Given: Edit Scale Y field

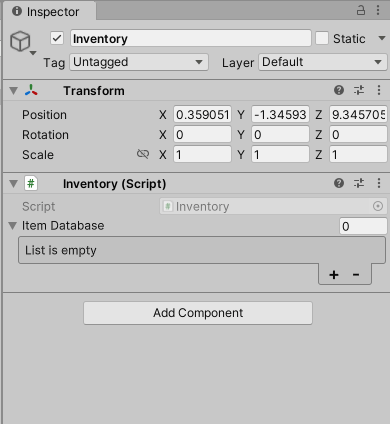Looking at the screenshot, I should (280, 155).
